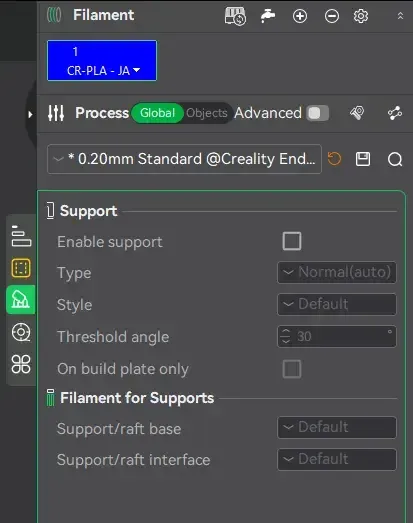This screenshot has height=523, width=413.
Task: Click the remove filament minus icon
Action: click(332, 16)
